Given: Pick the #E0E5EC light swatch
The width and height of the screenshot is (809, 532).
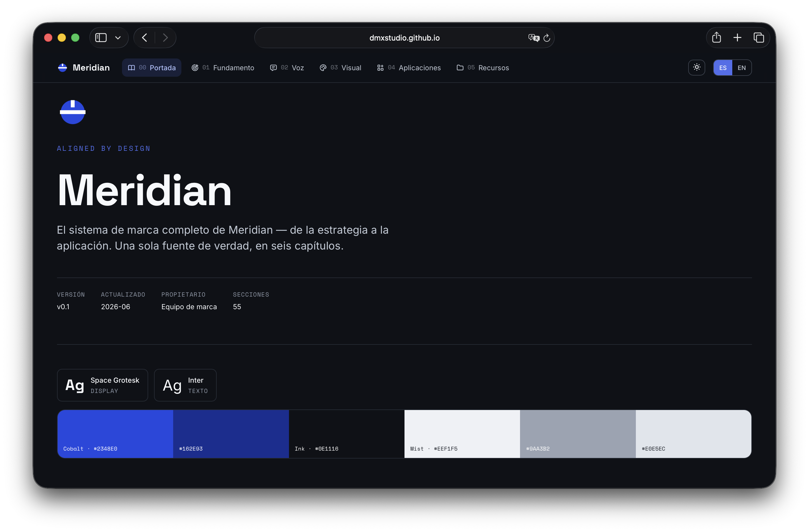Looking at the screenshot, I should pyautogui.click(x=693, y=434).
